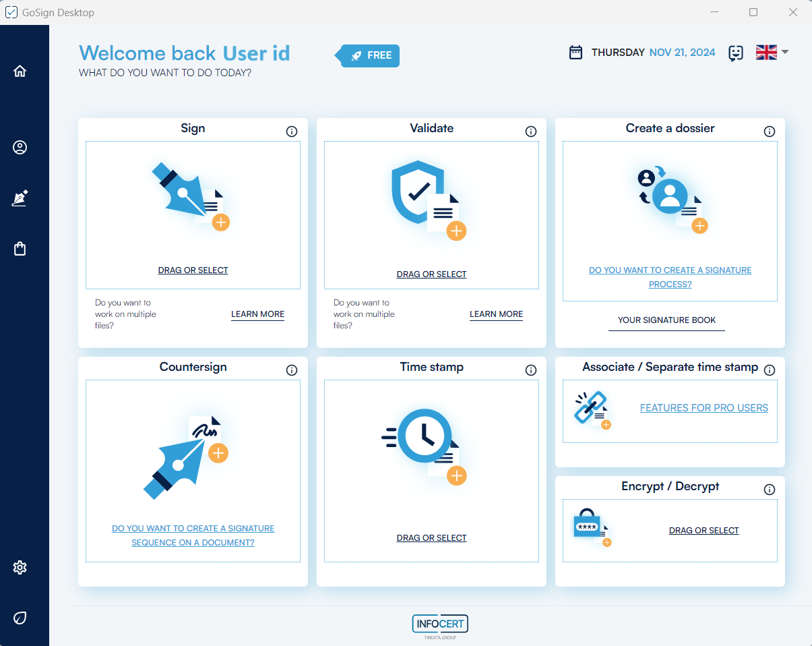The image size is (812, 646).
Task: Click Drag or Select in Time stamp
Action: point(431,538)
